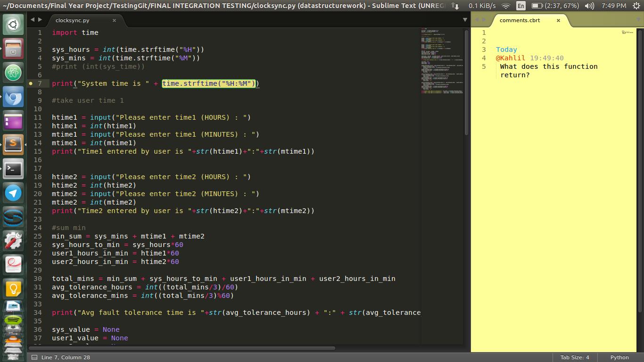The image size is (644, 362).
Task: Click the Line 7, Column 28 status
Action: (x=66, y=357)
